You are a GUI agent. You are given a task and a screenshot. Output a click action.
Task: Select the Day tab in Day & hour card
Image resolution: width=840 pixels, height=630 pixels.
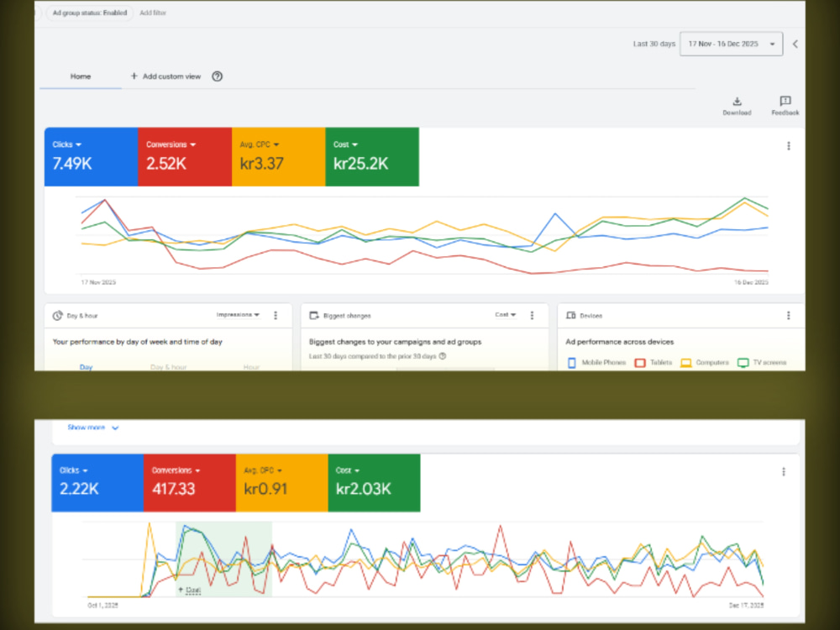(86, 367)
